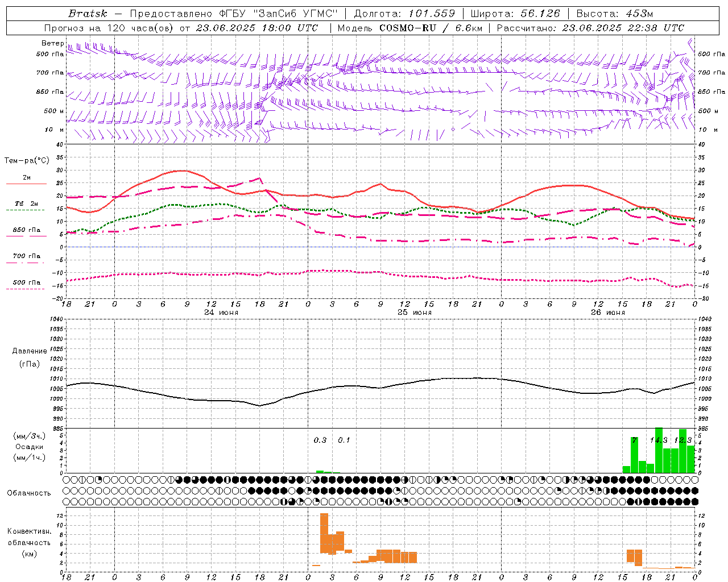Click the "500 гПа" entry in temperature legend

click(x=27, y=282)
